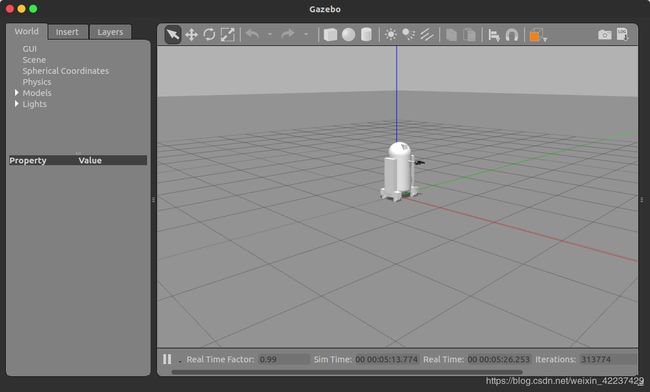Click the Redo arrow

coord(288,34)
